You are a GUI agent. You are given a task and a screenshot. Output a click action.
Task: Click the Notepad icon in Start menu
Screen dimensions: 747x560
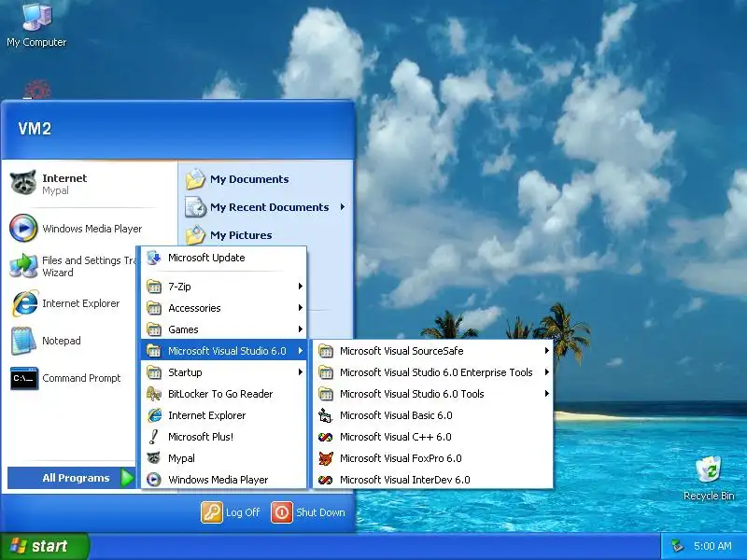point(23,341)
